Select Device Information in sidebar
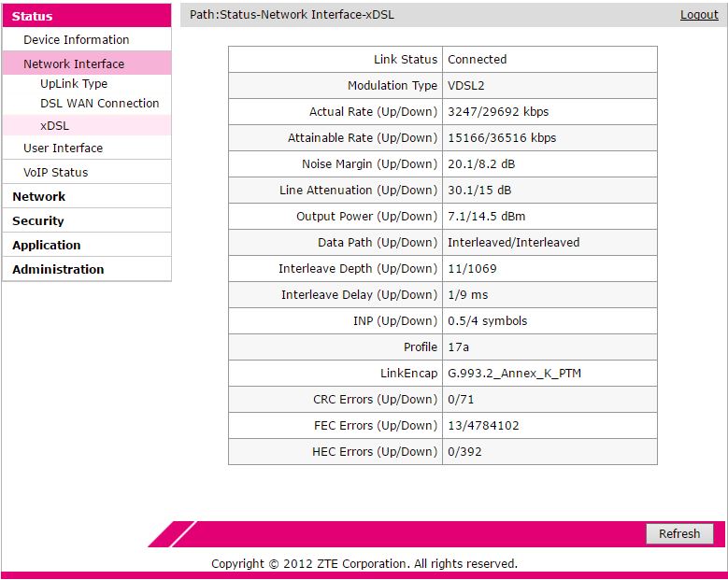Viewport: 728px width, 580px height. [76, 40]
